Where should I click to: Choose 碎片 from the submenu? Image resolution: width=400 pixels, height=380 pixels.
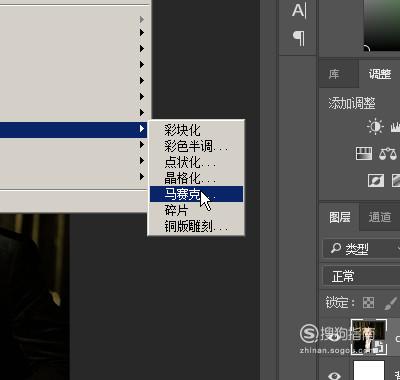[x=196, y=210]
